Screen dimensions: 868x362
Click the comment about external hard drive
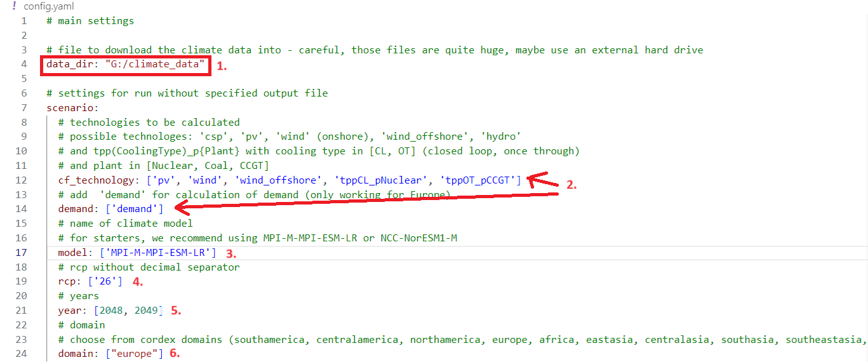click(x=375, y=50)
